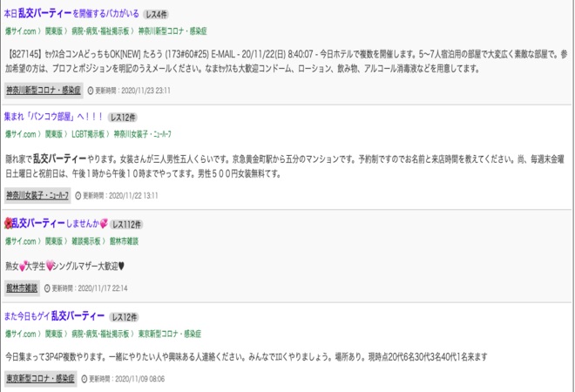Image resolution: width=575 pixels, height=392 pixels.
Task: Open 関東版 breadcrumb in the パンコウ部屋 result
Action: tap(54, 134)
